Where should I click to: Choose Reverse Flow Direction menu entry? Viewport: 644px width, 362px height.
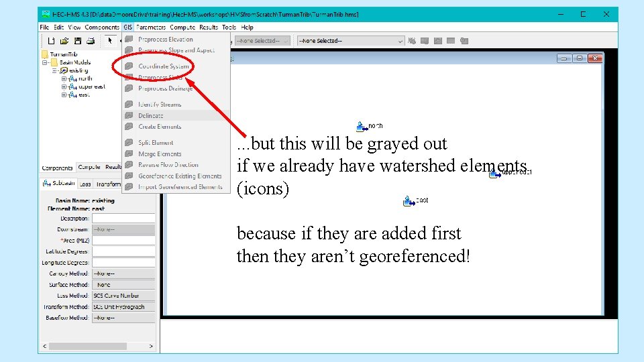point(176,165)
